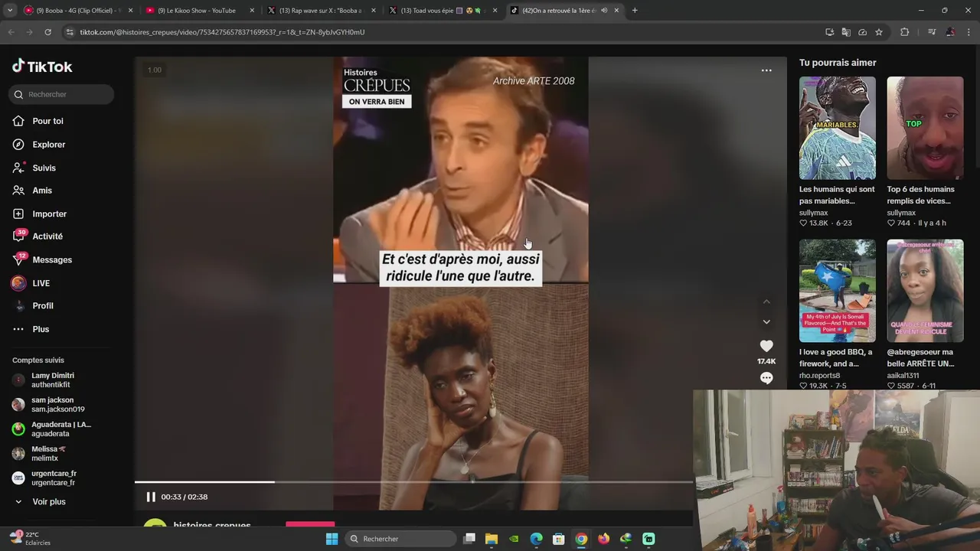Viewport: 980px width, 551px height.
Task: Open a new browser tab
Action: [x=635, y=11]
